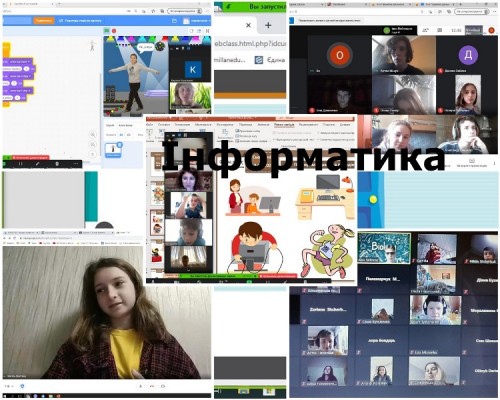Click the red stop-share button above Zoom bar
Viewport: 500px width, 400px height.
pyautogui.click(x=31, y=157)
